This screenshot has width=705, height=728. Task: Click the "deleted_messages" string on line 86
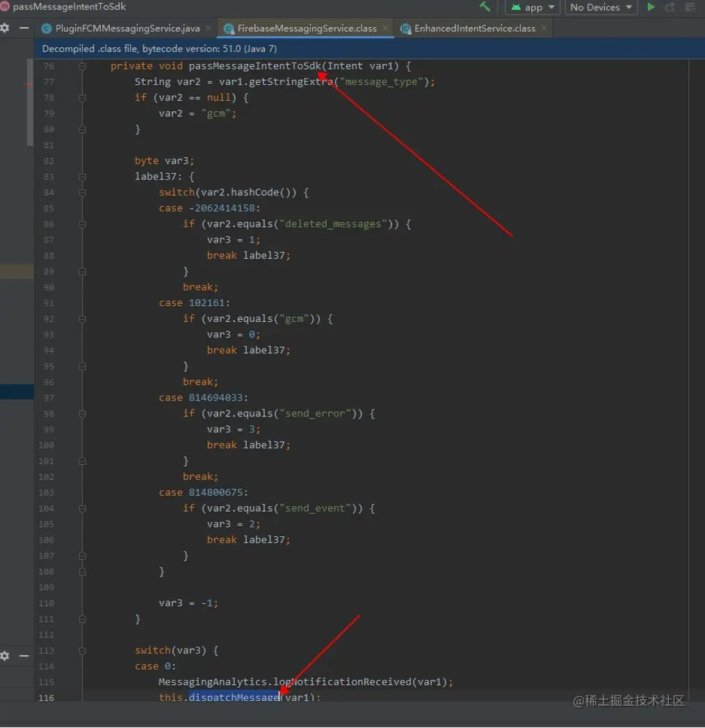333,225
